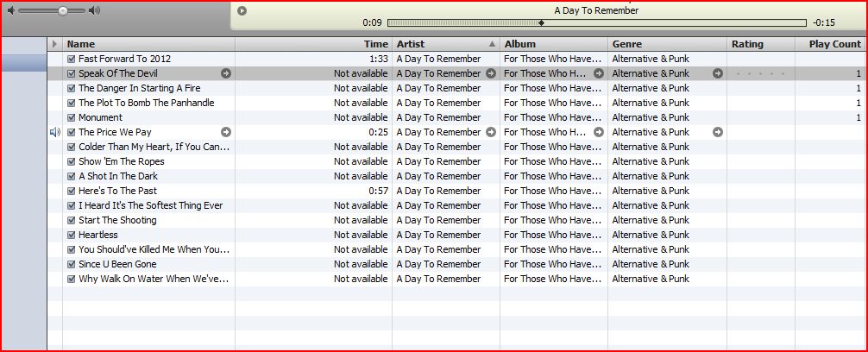Select the song Here's To The Past
Screen dimensions: 868x352
point(117,191)
